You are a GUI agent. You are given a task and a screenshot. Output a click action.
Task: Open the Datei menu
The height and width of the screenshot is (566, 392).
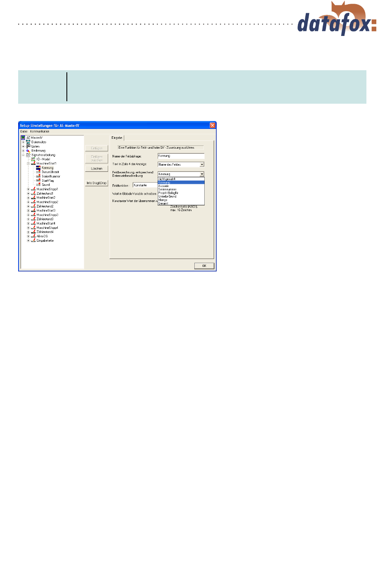(24, 131)
